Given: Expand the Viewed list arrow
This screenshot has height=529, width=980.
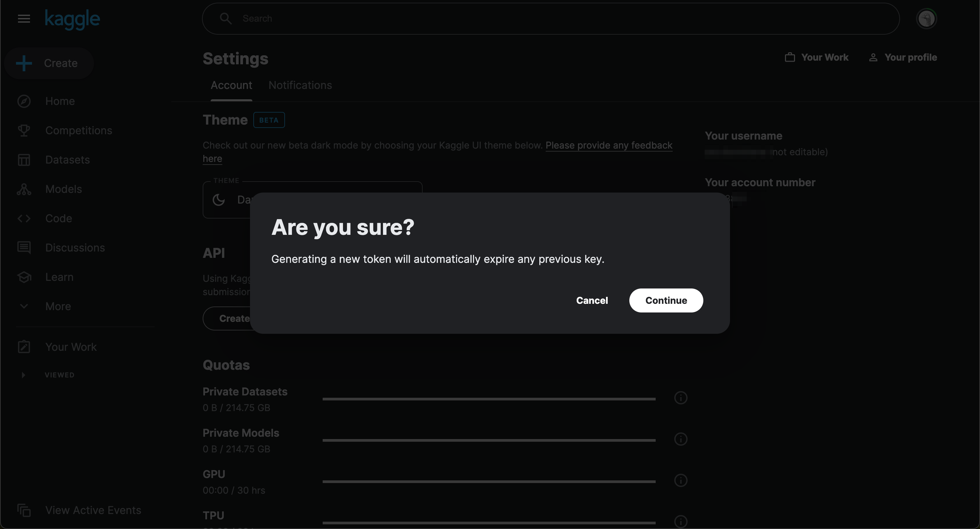Looking at the screenshot, I should click(x=23, y=375).
